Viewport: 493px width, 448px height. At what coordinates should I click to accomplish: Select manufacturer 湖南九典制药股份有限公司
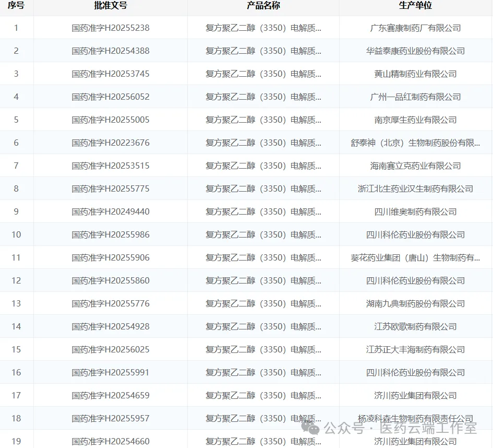[415, 304]
